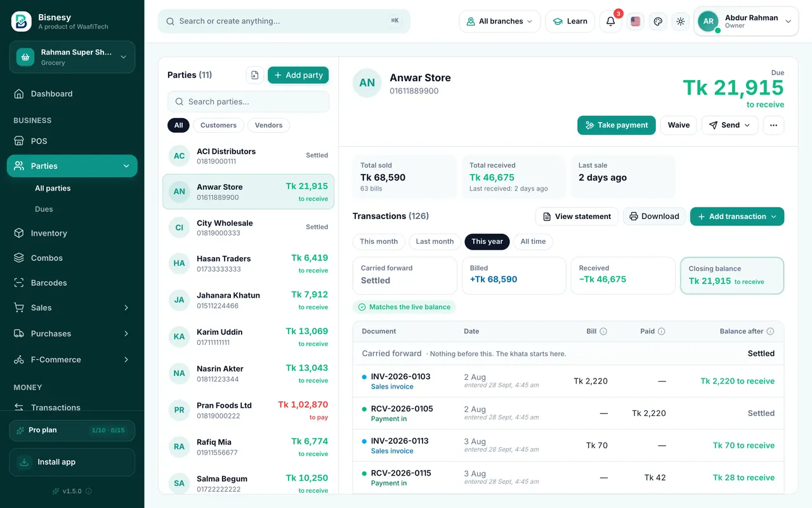812x508 pixels.
Task: Click the Search or create anything box
Action: pos(284,21)
